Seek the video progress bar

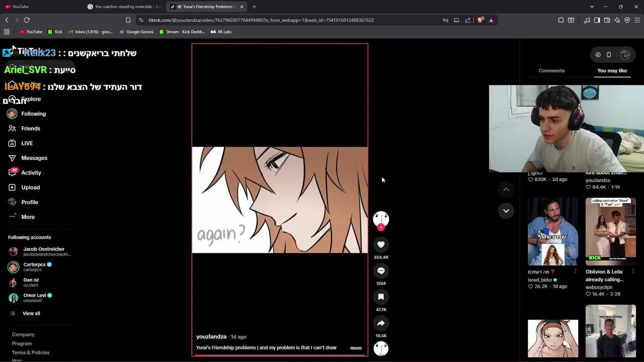tap(280, 355)
